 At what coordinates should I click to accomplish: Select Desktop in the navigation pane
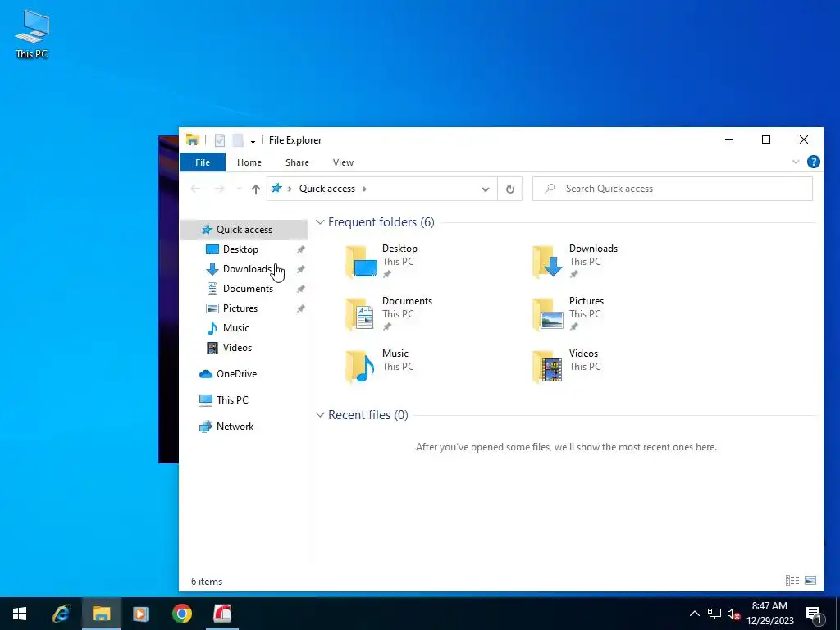(x=240, y=249)
